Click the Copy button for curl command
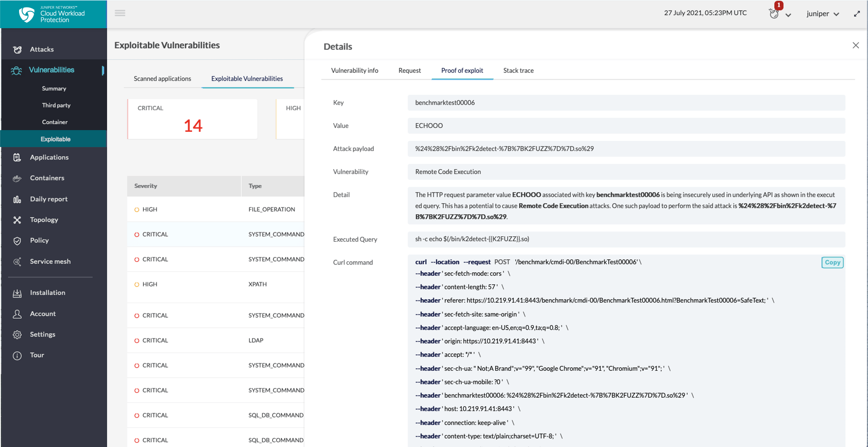The width and height of the screenshot is (868, 447). (832, 262)
